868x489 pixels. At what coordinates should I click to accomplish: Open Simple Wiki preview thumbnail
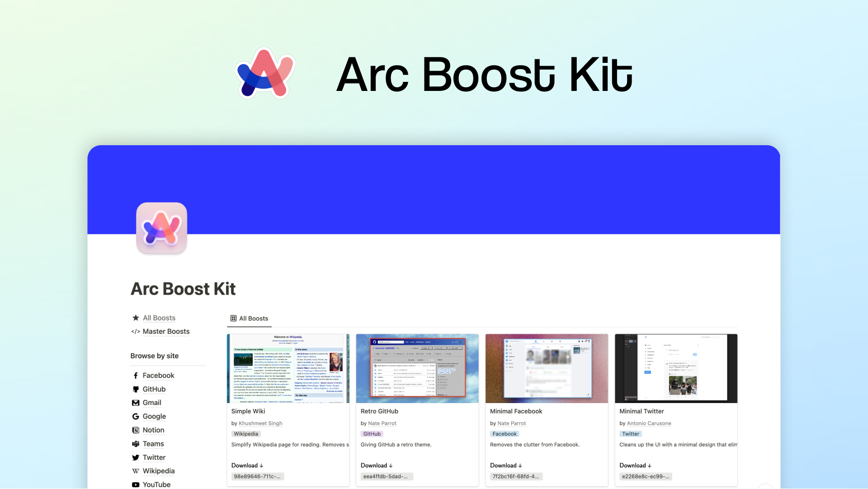click(x=288, y=368)
